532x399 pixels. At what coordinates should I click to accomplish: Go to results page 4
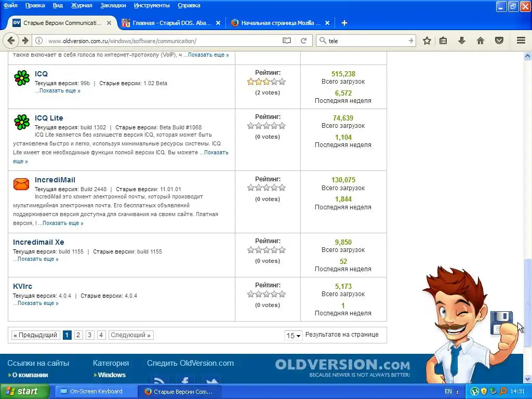coord(101,335)
